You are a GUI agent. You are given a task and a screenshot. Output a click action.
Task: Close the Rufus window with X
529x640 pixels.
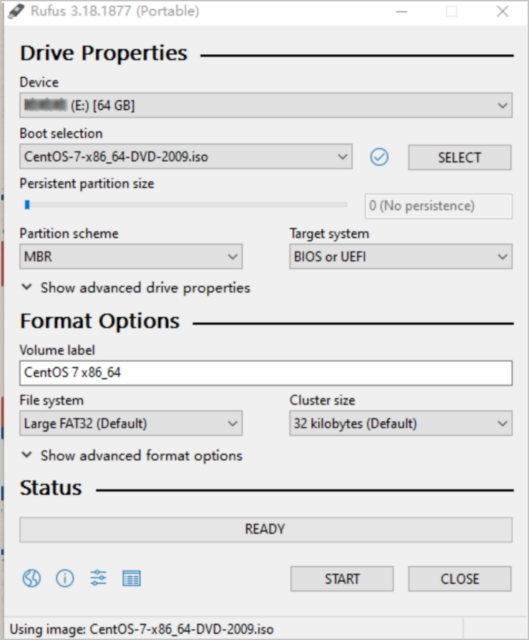coord(503,11)
